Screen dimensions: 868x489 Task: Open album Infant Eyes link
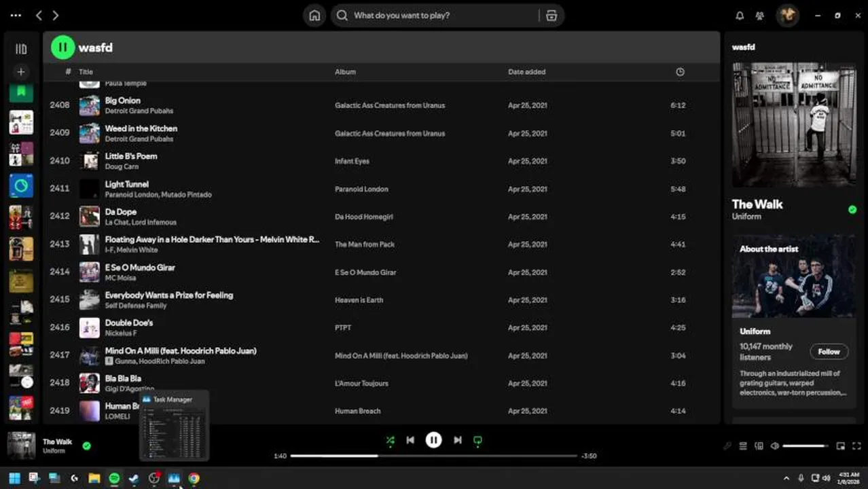click(352, 161)
